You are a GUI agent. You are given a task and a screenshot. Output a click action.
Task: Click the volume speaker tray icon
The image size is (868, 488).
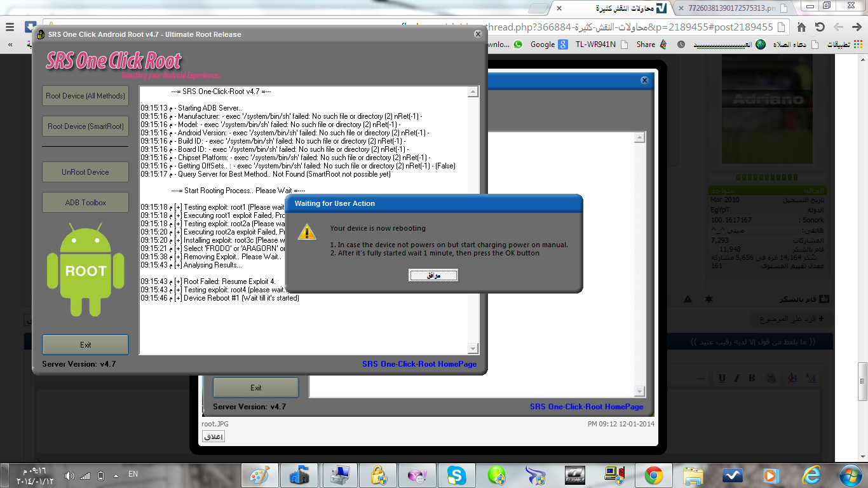70,475
